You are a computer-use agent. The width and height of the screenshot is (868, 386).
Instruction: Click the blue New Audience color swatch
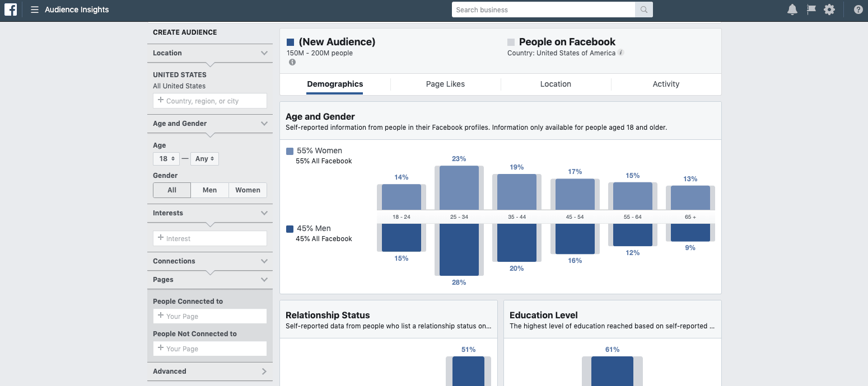290,41
